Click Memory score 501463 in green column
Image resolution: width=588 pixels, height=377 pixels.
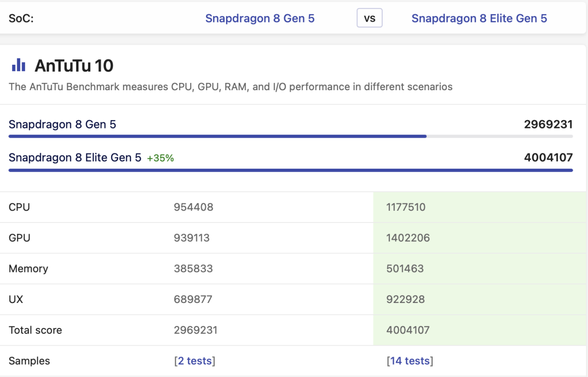click(x=405, y=269)
